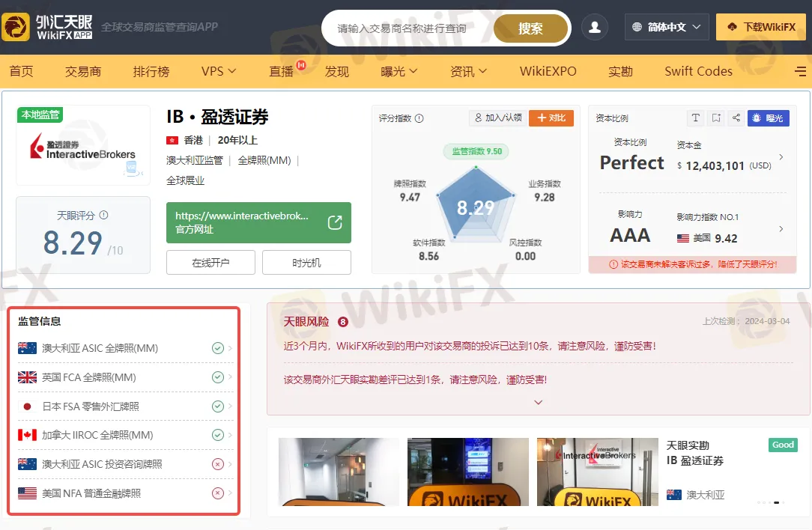This screenshot has height=530, width=812.
Task: Click the live broadcast badge icon
Action: tap(301, 65)
